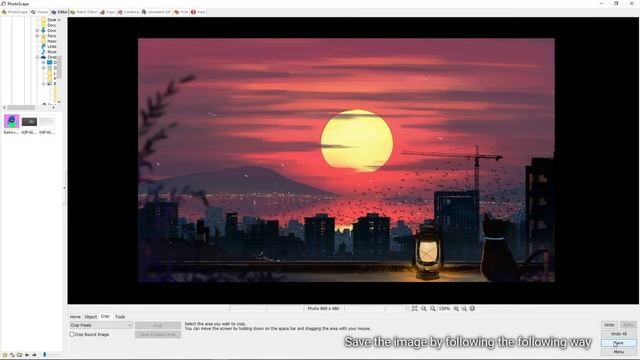
Task: Go to the Print tab
Action: 181,12
